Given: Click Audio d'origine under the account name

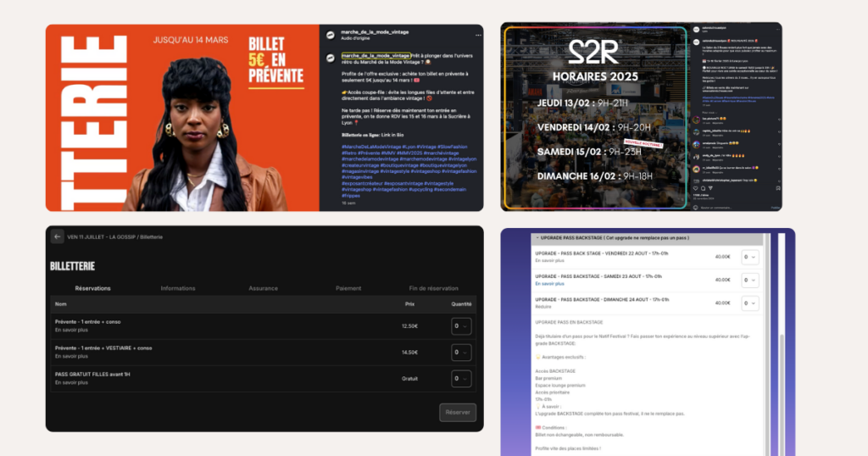Looking at the screenshot, I should tap(355, 39).
